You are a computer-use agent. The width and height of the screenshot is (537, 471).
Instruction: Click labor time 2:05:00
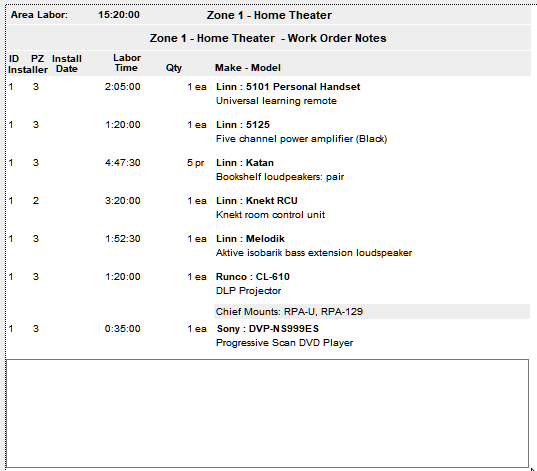point(123,87)
